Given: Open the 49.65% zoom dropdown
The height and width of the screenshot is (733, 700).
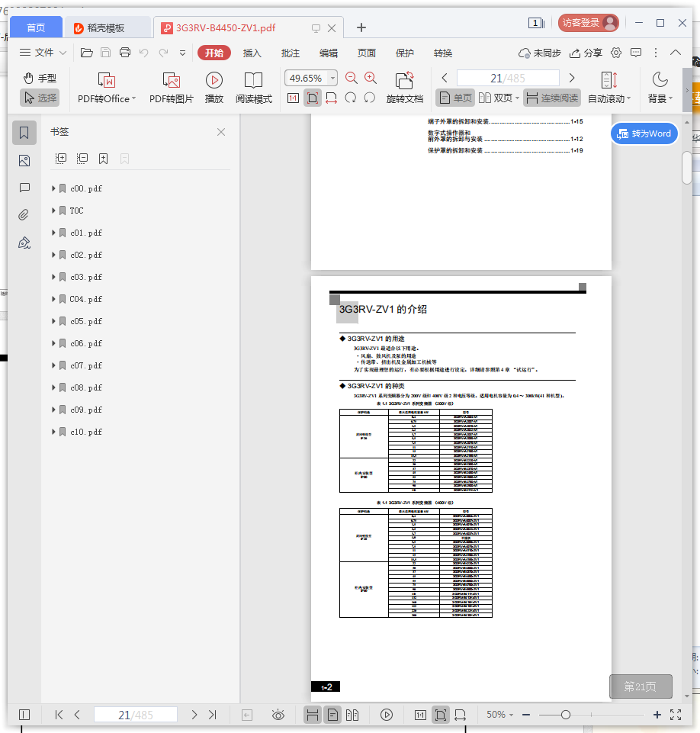Looking at the screenshot, I should click(x=332, y=78).
